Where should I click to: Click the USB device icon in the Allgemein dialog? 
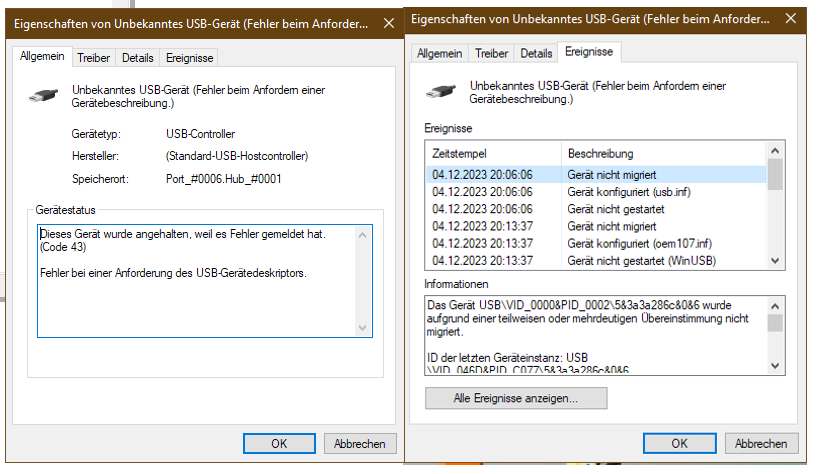coord(46,96)
